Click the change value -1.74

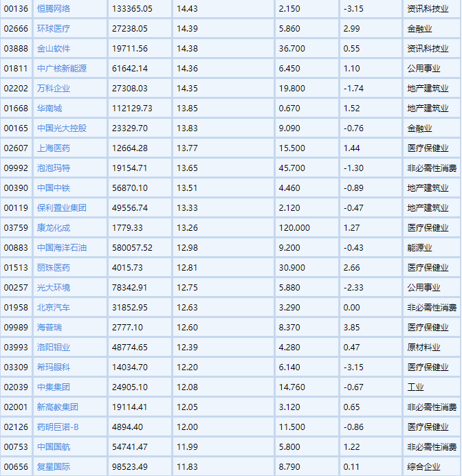click(x=353, y=89)
